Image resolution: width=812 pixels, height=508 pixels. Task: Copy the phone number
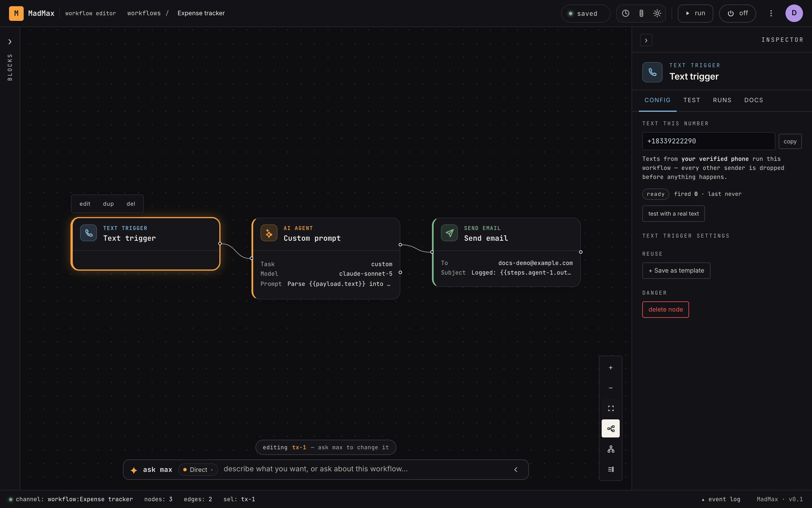(790, 141)
